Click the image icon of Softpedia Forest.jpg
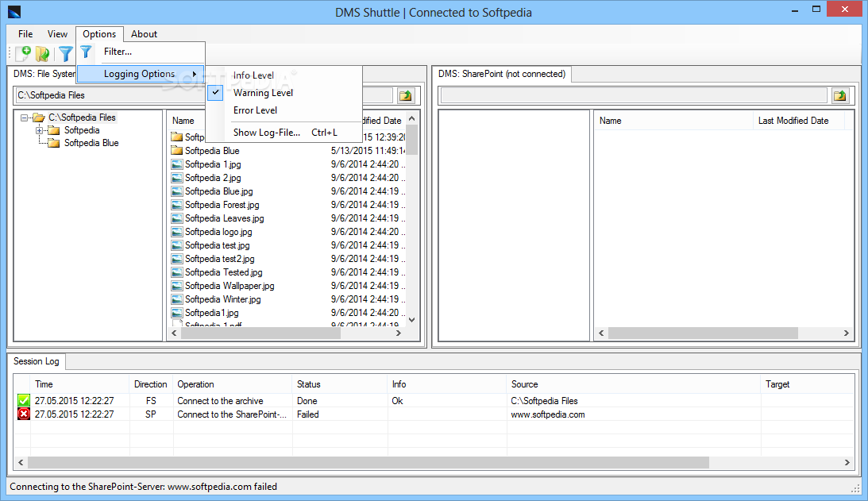 tap(176, 205)
